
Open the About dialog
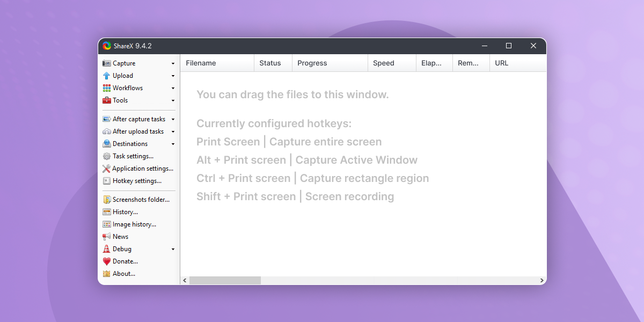[x=139, y=274]
